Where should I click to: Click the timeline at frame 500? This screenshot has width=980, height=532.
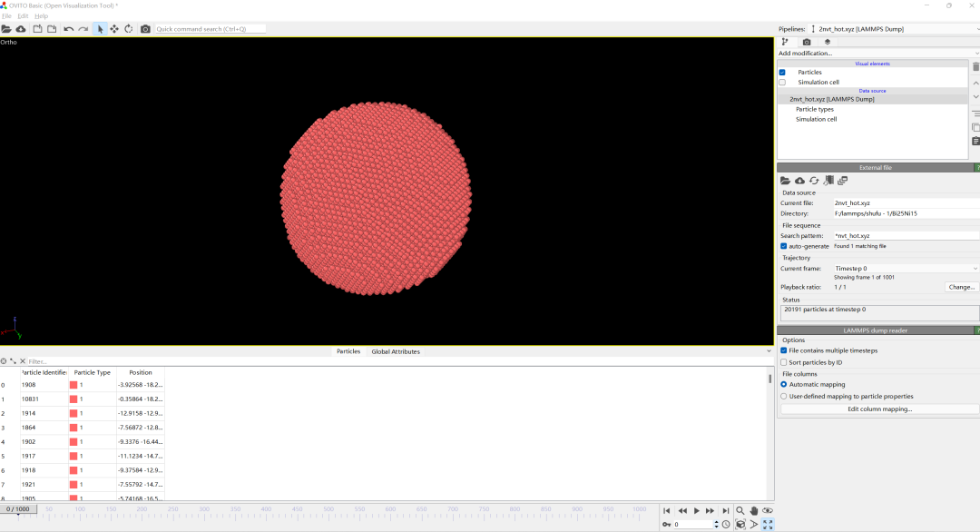point(328,509)
